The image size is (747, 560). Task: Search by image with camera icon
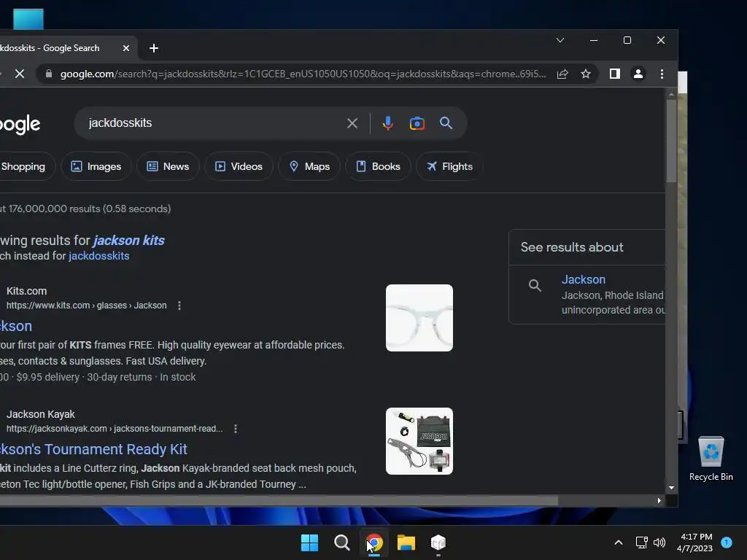(x=417, y=123)
